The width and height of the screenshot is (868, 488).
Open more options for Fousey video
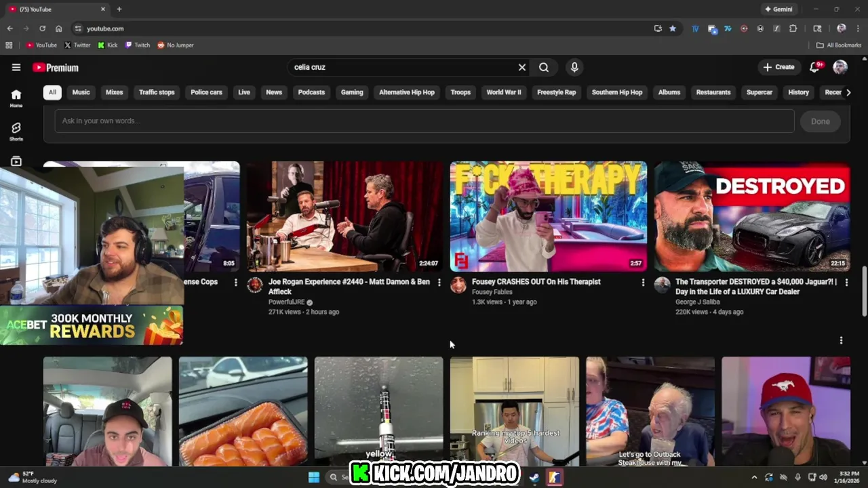(x=643, y=282)
